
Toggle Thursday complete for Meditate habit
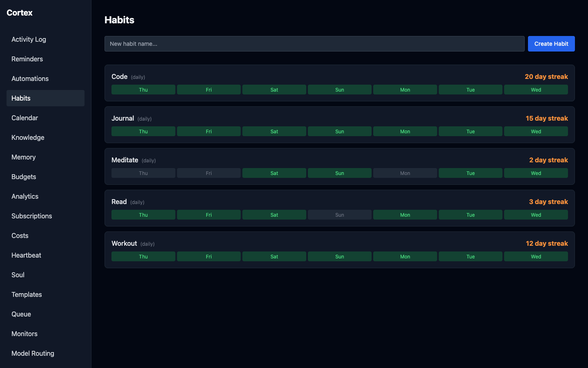coord(143,173)
